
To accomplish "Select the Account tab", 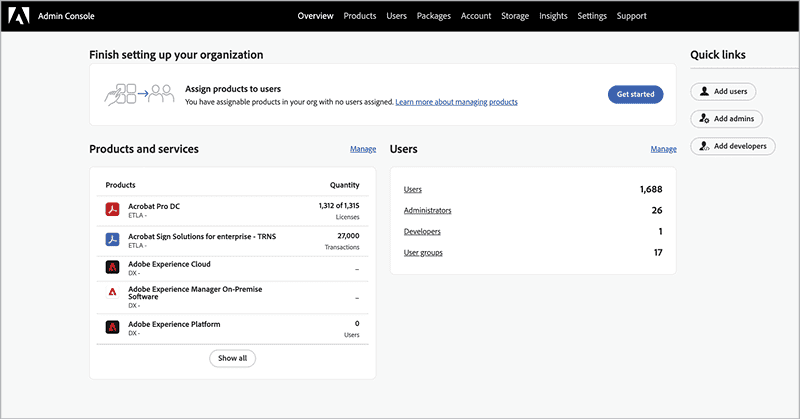I will (x=476, y=16).
